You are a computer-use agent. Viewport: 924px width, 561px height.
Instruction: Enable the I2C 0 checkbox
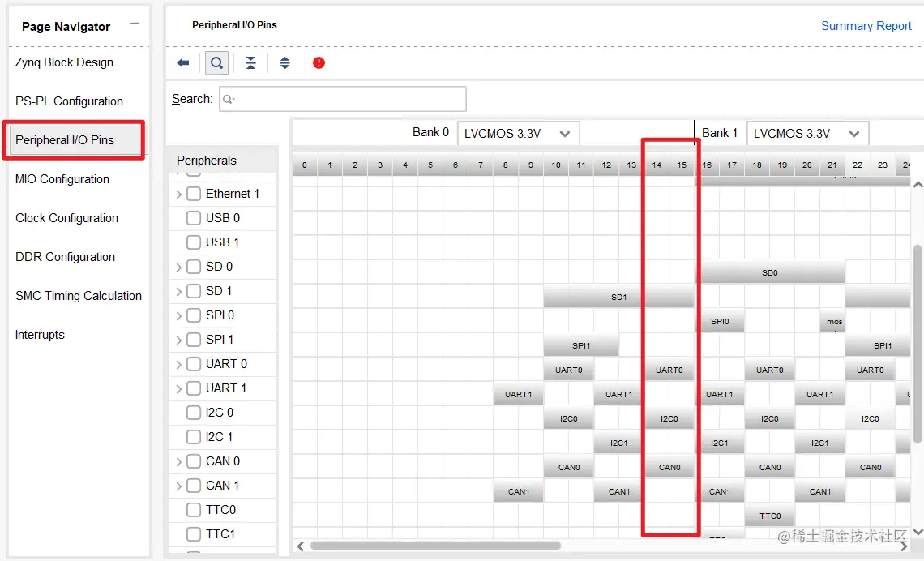[194, 413]
